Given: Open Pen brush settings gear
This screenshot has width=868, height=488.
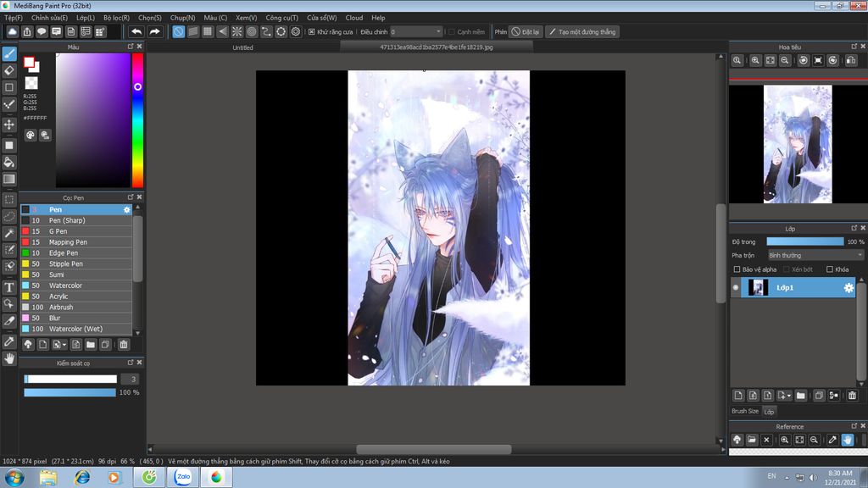Looking at the screenshot, I should coord(127,210).
